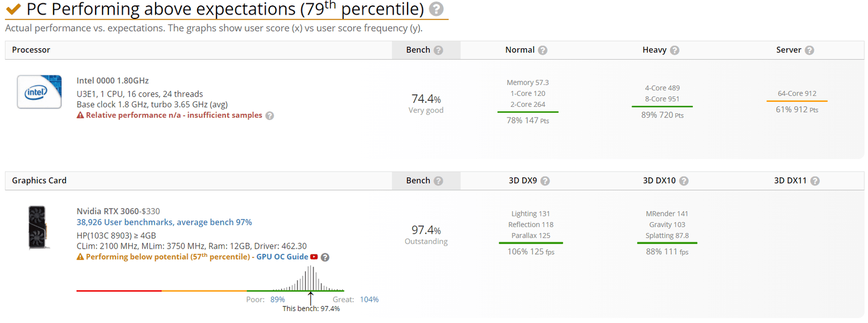Screen dimensions: 868x323
Task: Click the Intel processor logo thumbnail
Action: tap(39, 92)
